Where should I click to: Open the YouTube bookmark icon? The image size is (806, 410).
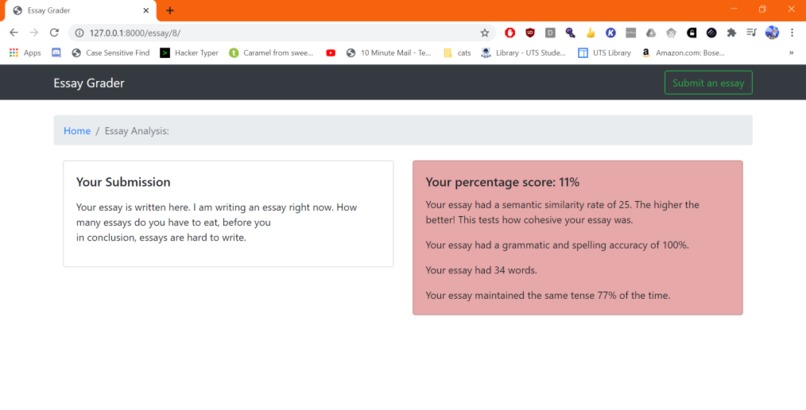coord(331,53)
